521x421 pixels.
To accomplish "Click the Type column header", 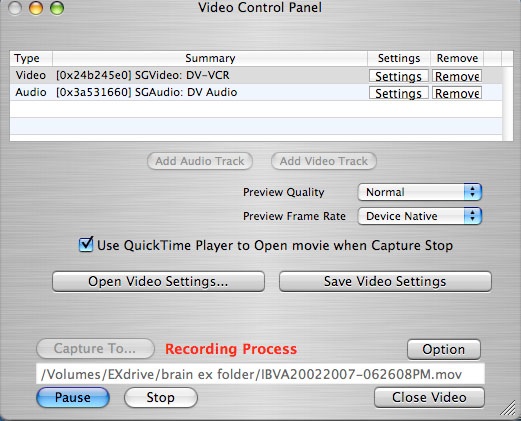I will click(x=31, y=58).
